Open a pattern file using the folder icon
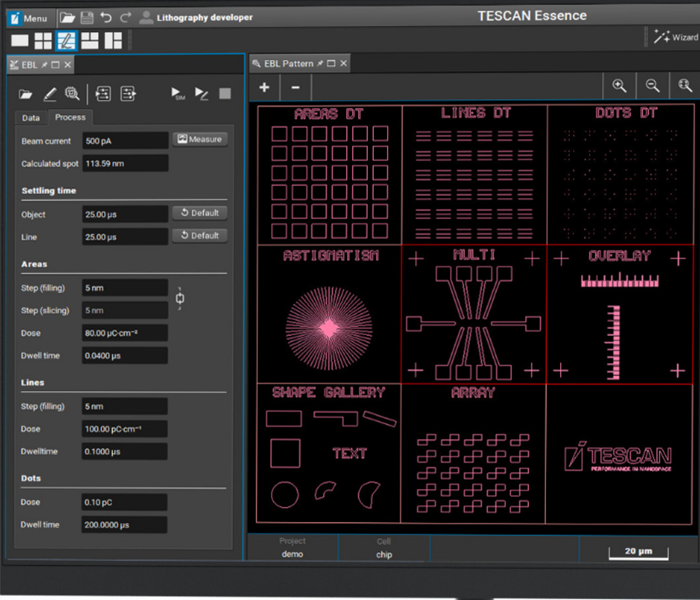The height and width of the screenshot is (600, 700). 25,94
